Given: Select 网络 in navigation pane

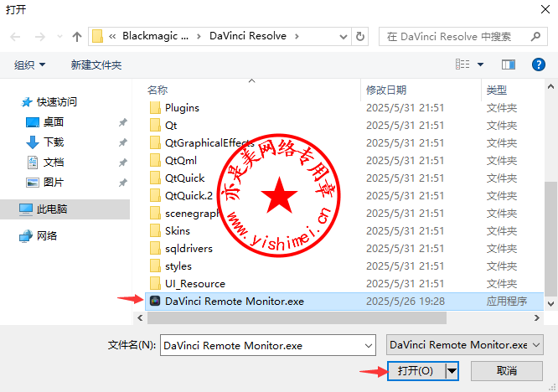Looking at the screenshot, I should click(38, 236).
